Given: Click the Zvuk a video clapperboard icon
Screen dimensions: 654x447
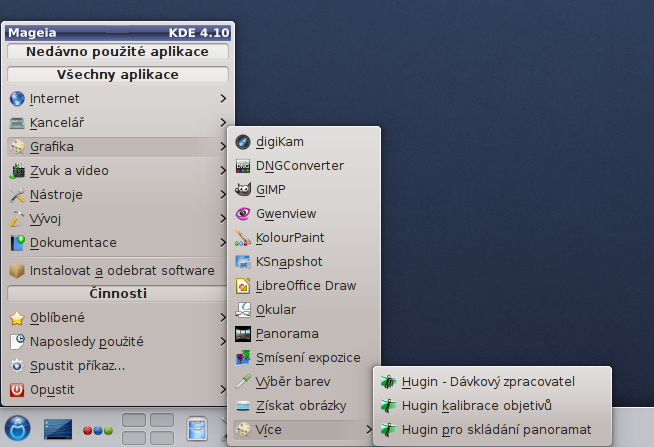Looking at the screenshot, I should pos(17,171).
